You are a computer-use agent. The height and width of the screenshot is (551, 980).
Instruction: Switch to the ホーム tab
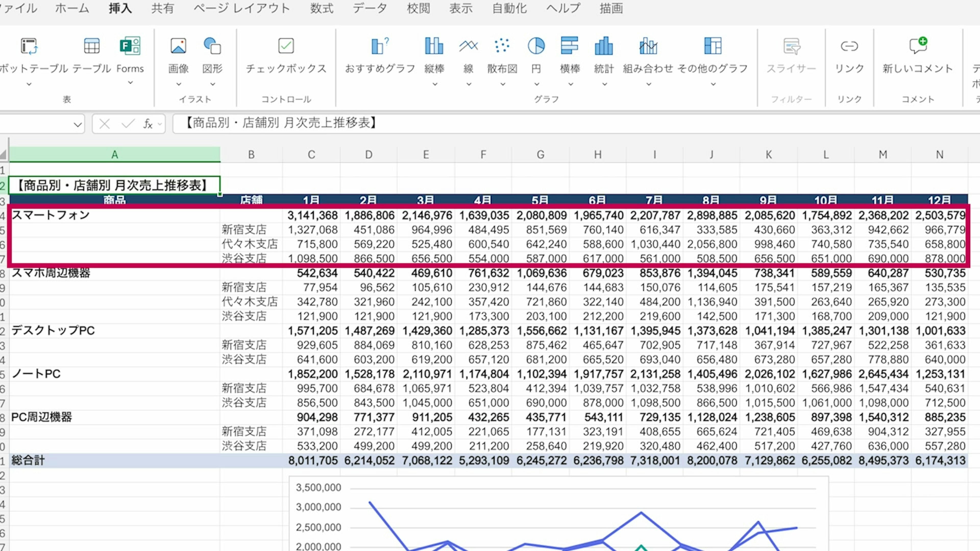[x=72, y=8]
